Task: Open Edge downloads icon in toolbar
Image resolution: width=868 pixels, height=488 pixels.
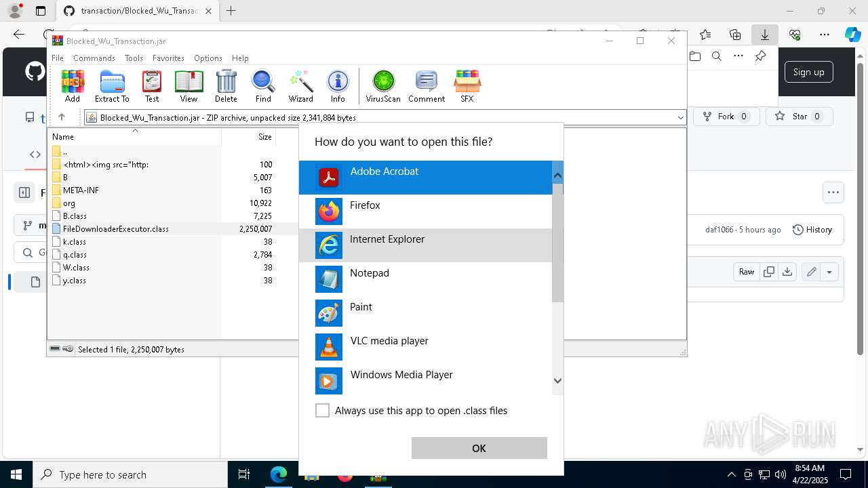Action: pyautogui.click(x=765, y=35)
